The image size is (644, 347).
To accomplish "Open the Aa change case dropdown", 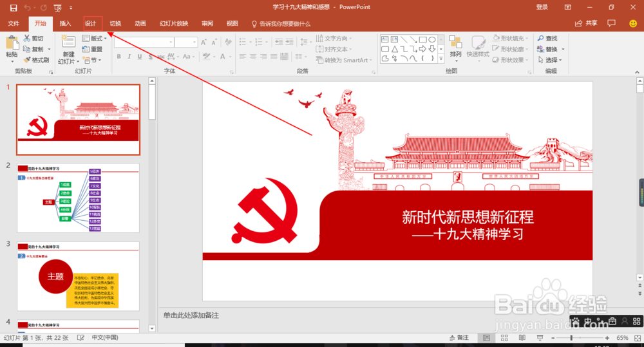I will pos(188,57).
